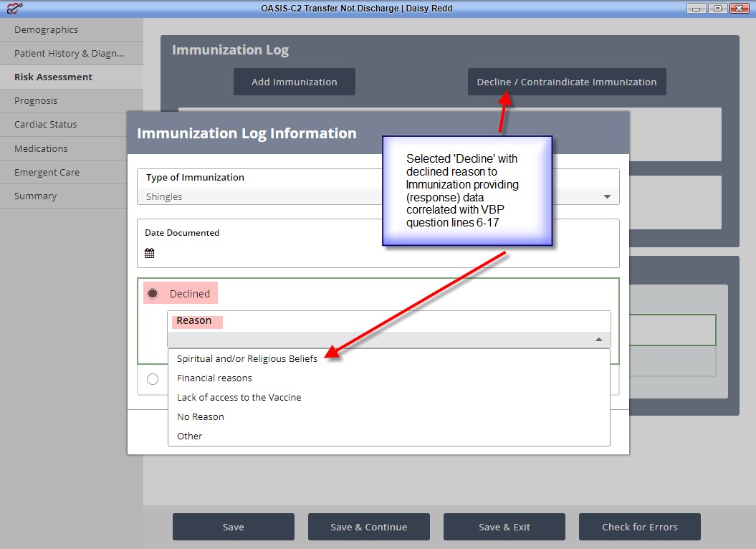Collapse the Reason dropdown arrow
The width and height of the screenshot is (756, 549).
point(599,340)
